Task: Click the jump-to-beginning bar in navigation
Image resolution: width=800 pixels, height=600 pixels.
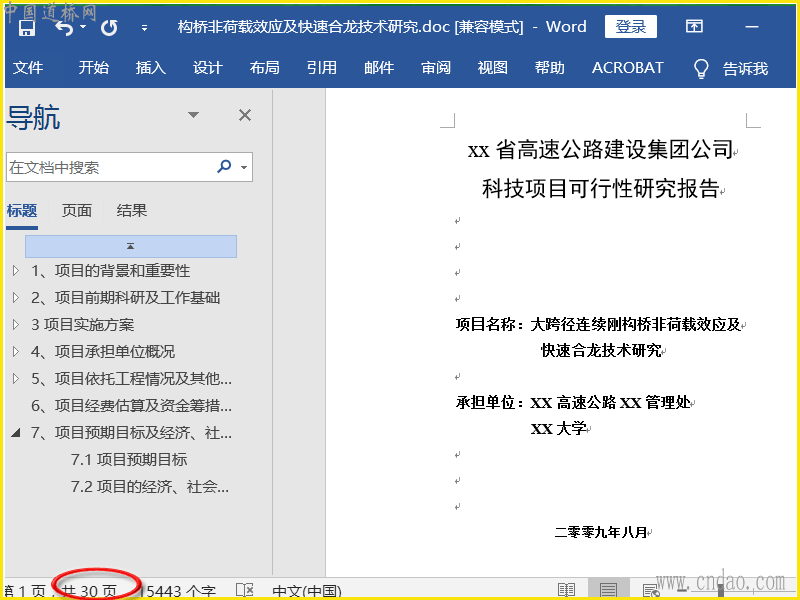Action: (131, 246)
